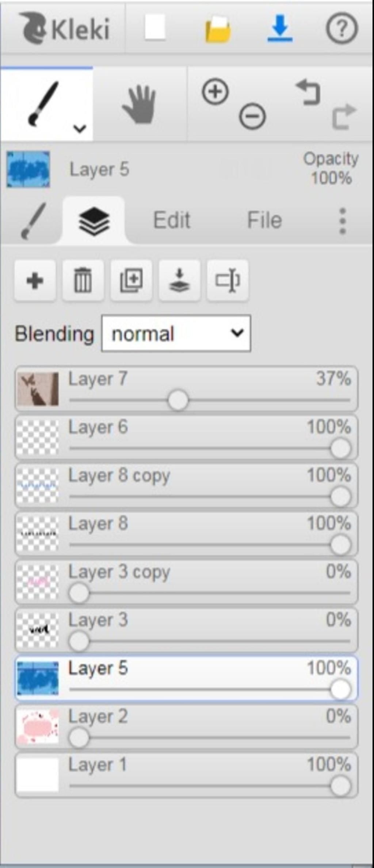Expand the brush tool chevron menu

click(x=80, y=128)
